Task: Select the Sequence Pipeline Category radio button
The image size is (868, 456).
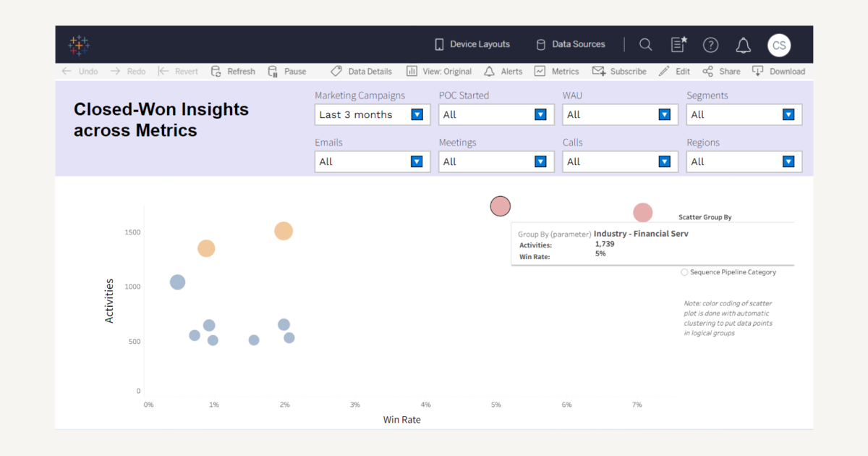Action: click(684, 272)
